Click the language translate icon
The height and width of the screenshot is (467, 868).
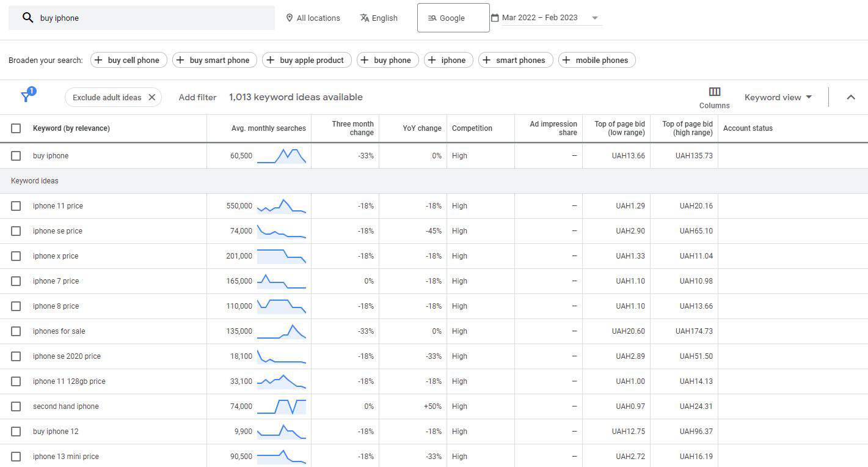tap(365, 18)
